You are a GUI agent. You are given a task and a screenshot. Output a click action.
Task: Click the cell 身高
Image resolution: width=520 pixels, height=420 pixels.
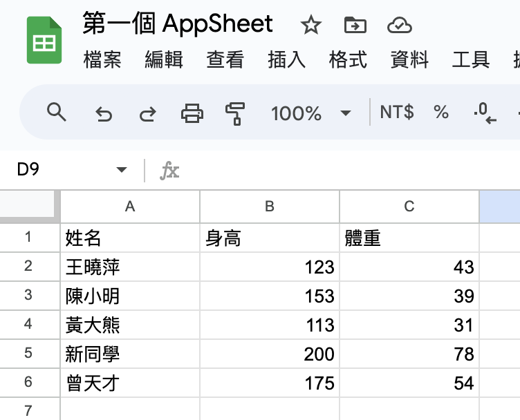click(270, 238)
